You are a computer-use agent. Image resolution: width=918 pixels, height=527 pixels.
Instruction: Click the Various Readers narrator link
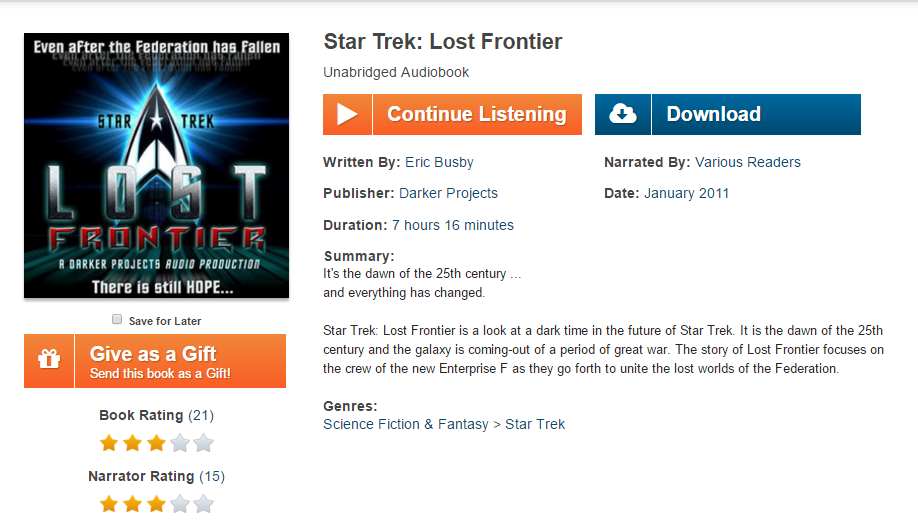pos(747,162)
